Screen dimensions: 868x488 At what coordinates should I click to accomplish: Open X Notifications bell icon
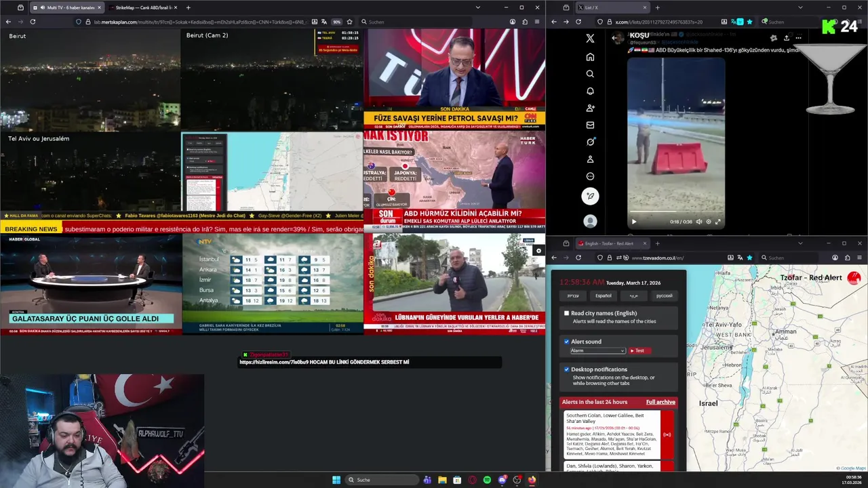(590, 91)
